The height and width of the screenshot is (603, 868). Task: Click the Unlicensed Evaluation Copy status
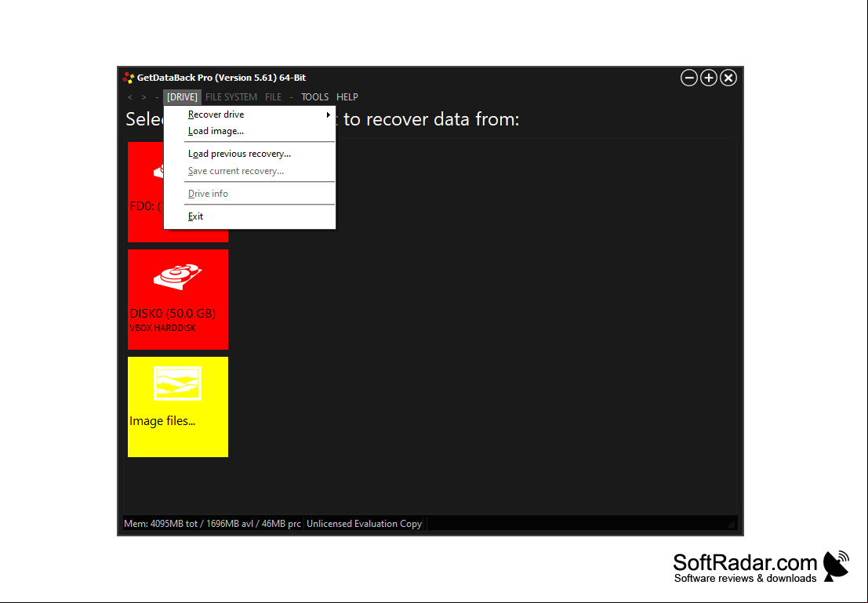365,524
